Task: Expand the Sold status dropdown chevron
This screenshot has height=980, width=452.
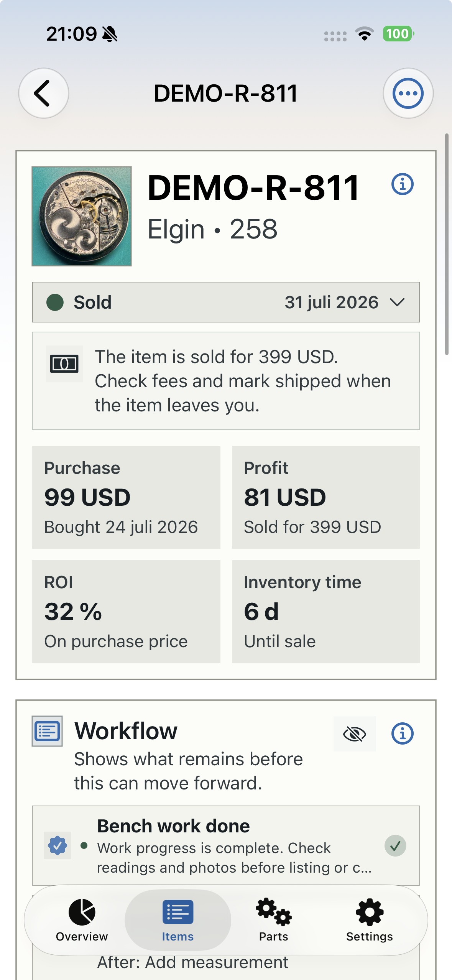Action: point(397,303)
